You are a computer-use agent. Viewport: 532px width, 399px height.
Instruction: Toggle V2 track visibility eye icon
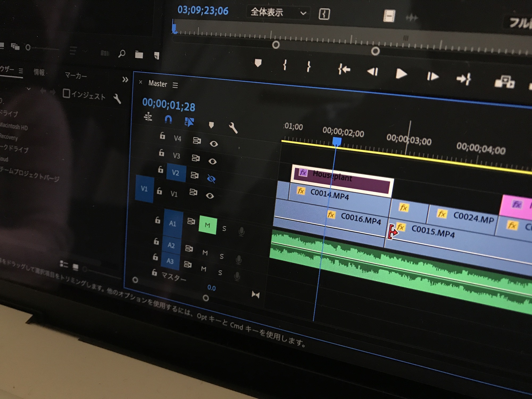click(x=211, y=179)
